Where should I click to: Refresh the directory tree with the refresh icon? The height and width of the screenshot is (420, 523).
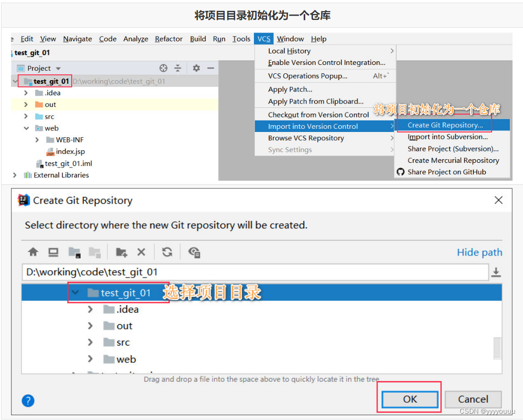pos(166,252)
